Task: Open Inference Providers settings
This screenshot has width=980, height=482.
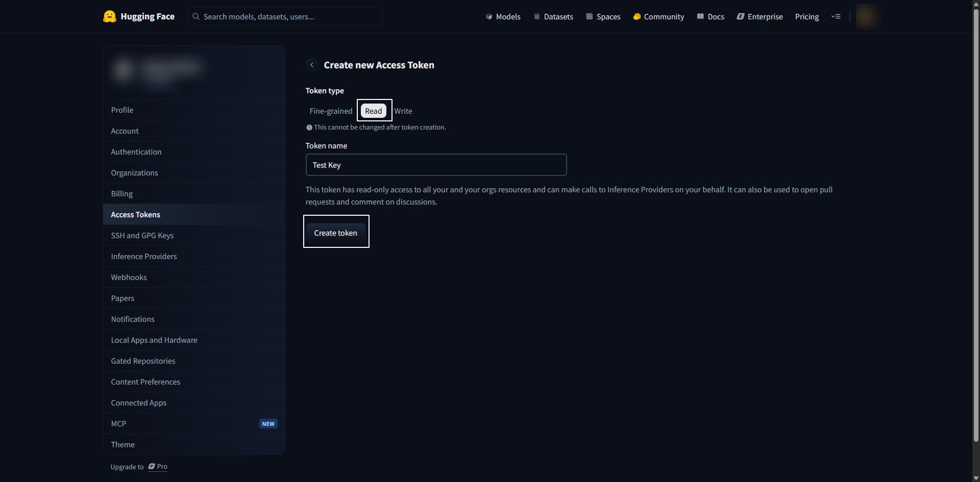Action: (194, 256)
